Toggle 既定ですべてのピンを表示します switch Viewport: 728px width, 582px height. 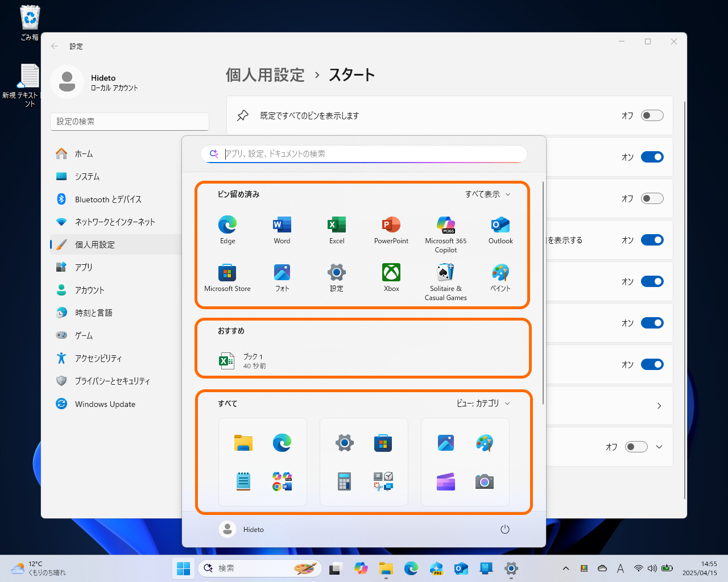coord(652,115)
